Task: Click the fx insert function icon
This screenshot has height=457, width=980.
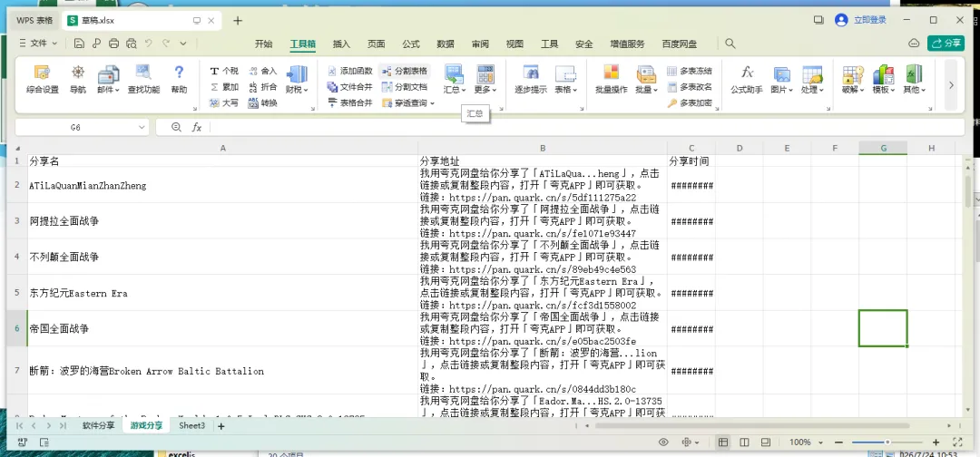Action: [x=196, y=127]
